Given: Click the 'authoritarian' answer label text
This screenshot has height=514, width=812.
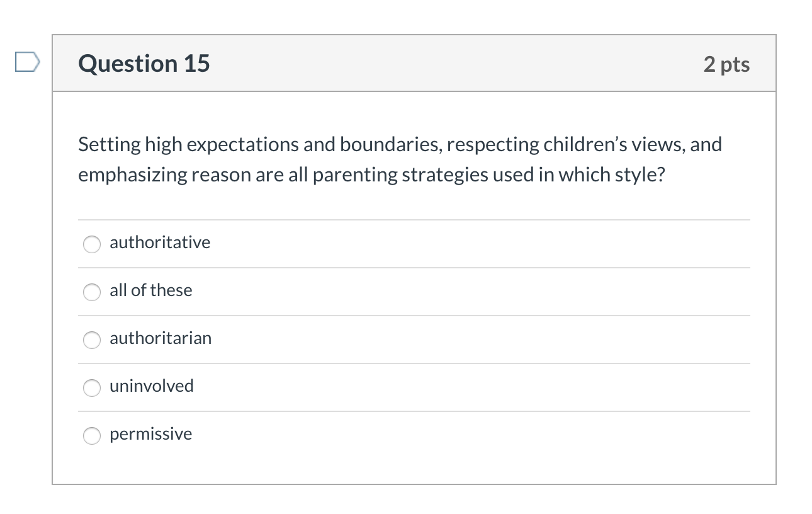Looking at the screenshot, I should 161,338.
